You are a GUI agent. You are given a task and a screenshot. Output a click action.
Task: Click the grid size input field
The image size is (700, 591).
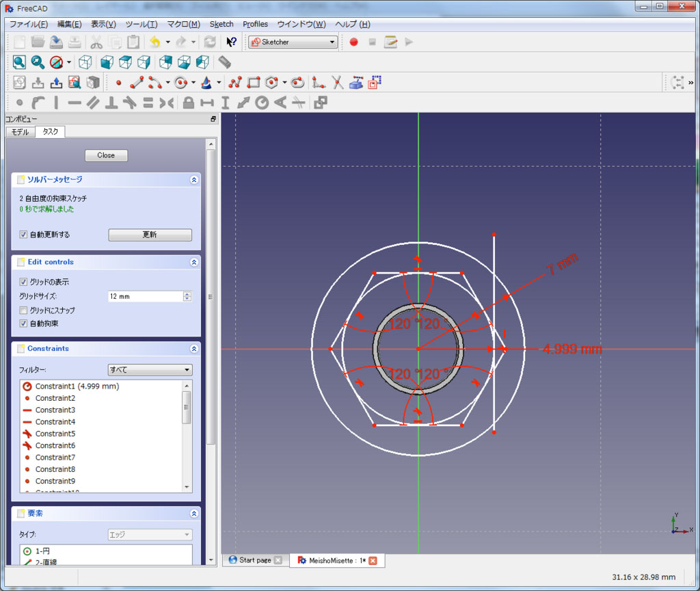tap(144, 296)
